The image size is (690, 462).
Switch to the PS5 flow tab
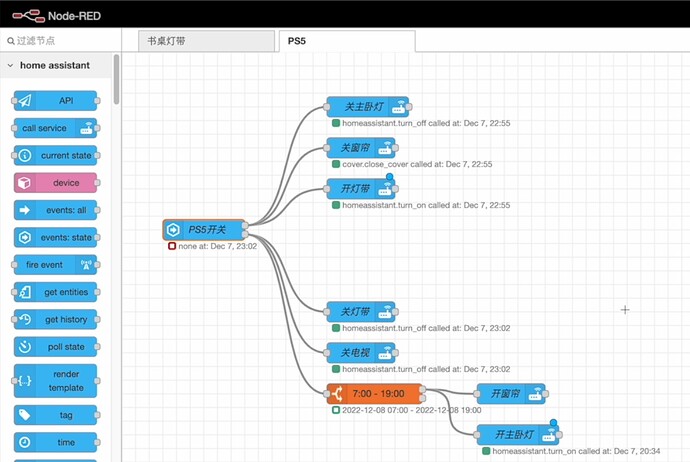[x=347, y=41]
